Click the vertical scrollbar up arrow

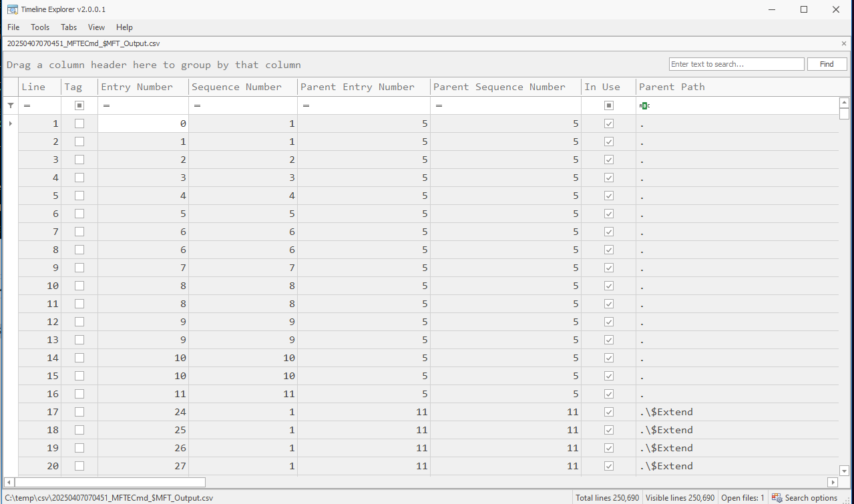[844, 102]
